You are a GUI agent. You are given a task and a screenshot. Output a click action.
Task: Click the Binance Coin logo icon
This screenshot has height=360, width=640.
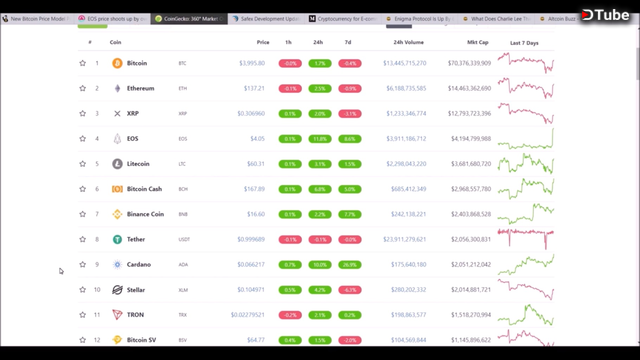(117, 214)
